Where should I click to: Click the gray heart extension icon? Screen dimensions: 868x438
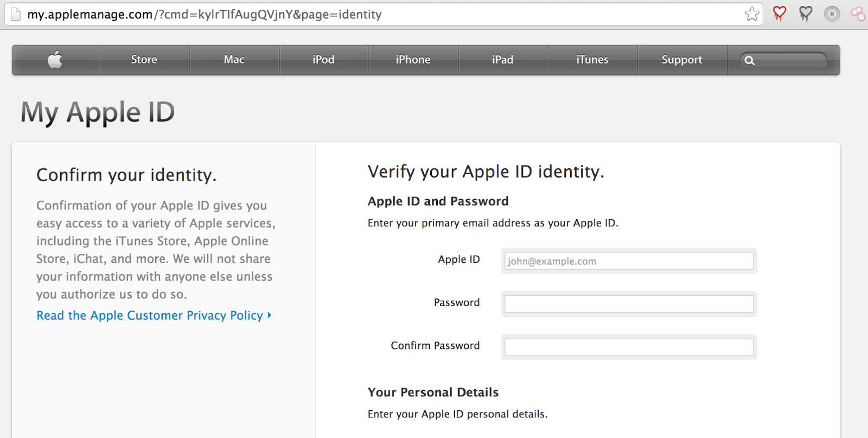tap(806, 14)
